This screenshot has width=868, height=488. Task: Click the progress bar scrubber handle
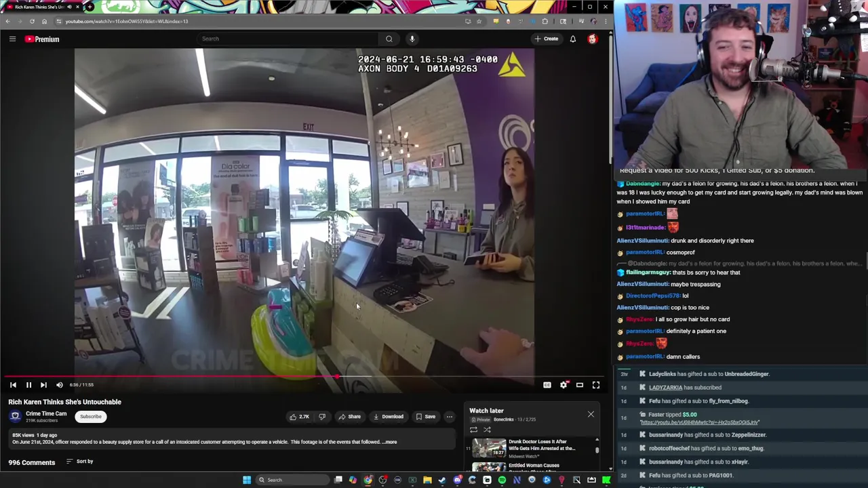tap(337, 376)
